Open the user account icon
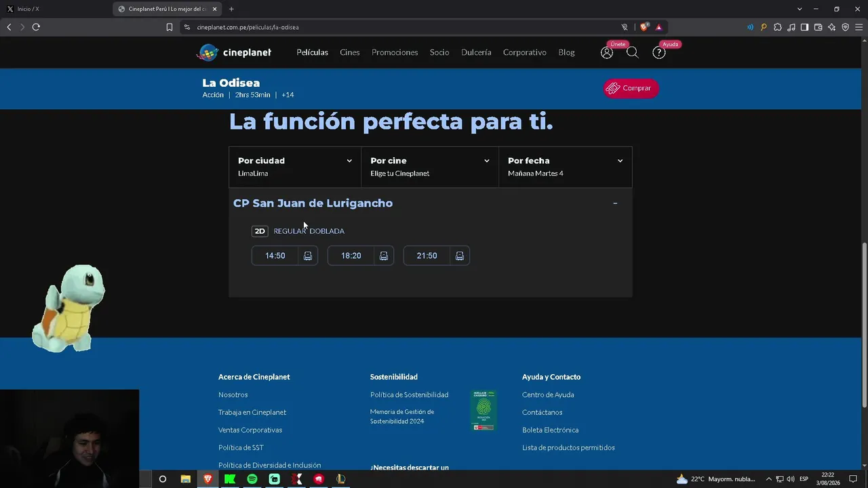 [x=607, y=52]
